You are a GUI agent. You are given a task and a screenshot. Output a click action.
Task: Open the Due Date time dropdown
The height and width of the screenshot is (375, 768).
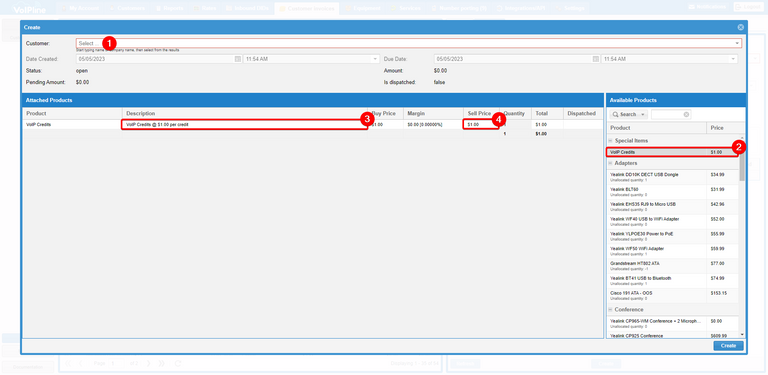[733, 59]
